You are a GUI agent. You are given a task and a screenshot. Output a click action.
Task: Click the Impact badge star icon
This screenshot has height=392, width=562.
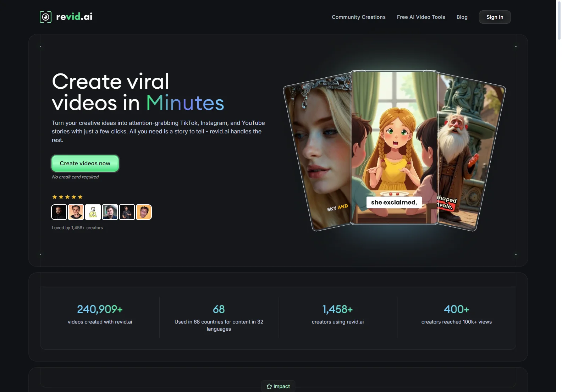269,386
